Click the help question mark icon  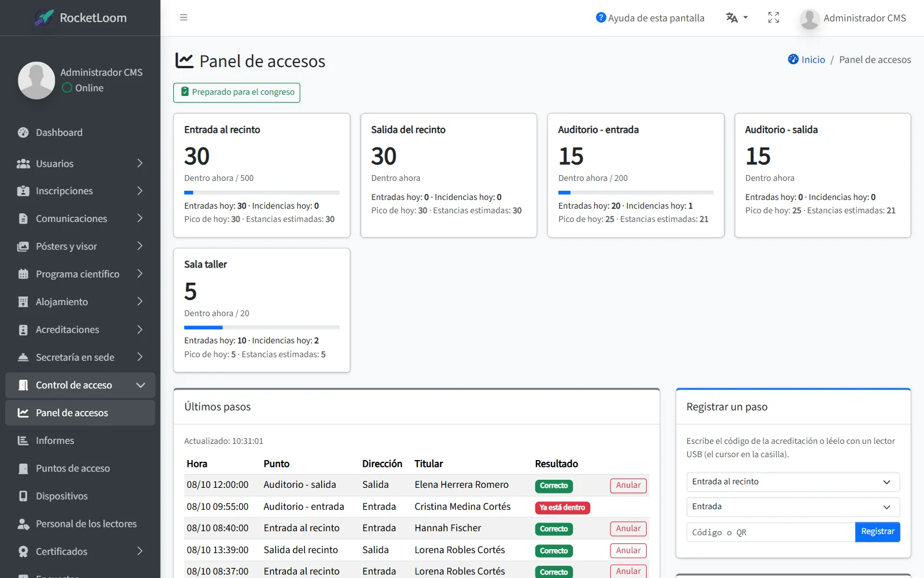tap(601, 17)
